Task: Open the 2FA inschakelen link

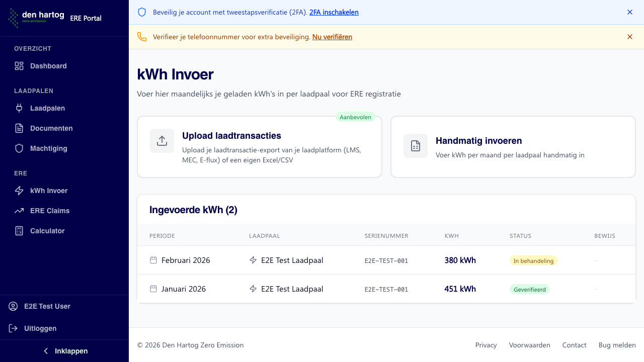Action: coord(334,12)
